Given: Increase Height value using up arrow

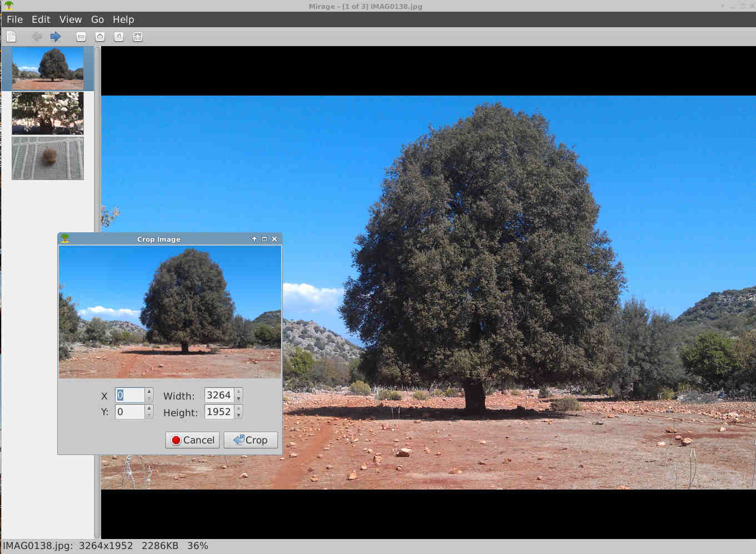Looking at the screenshot, I should 238,408.
